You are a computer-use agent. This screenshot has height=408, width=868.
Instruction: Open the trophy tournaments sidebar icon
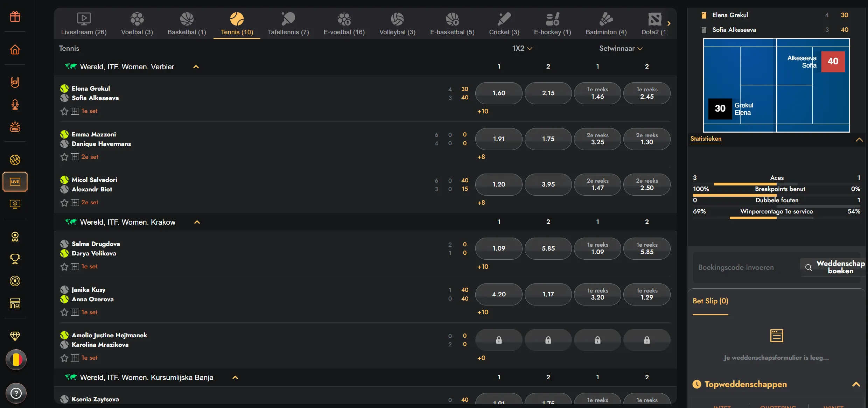click(15, 259)
